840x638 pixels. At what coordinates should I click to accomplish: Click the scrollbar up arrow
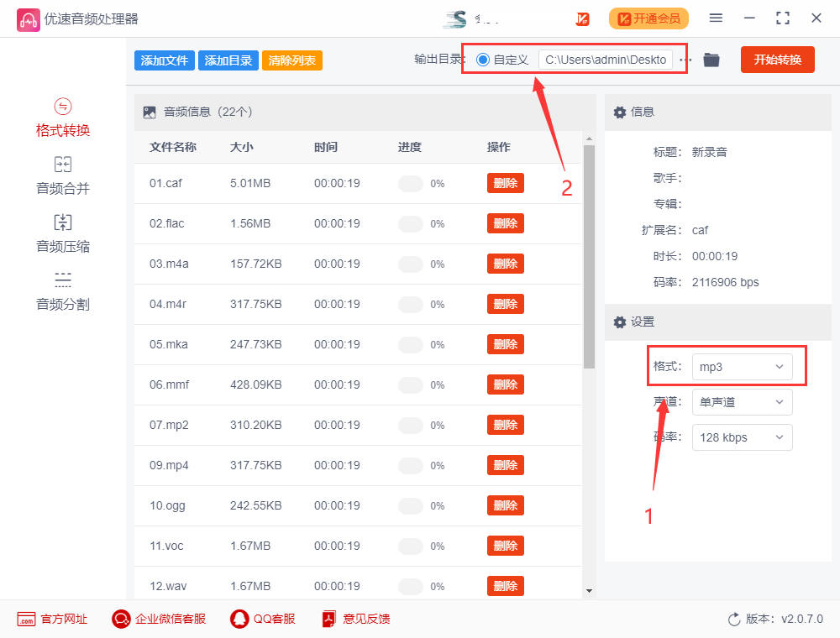click(x=590, y=139)
